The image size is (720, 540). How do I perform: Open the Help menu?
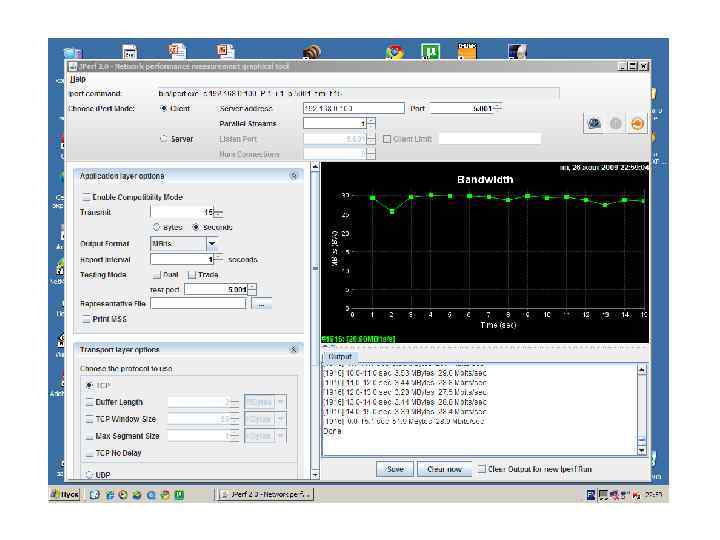[78, 79]
